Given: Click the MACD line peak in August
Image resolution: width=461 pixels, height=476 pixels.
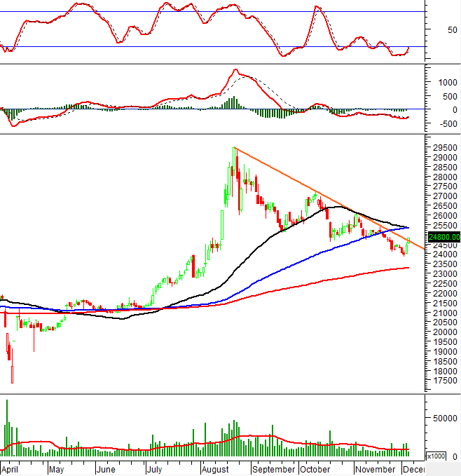Looking at the screenshot, I should point(237,70).
